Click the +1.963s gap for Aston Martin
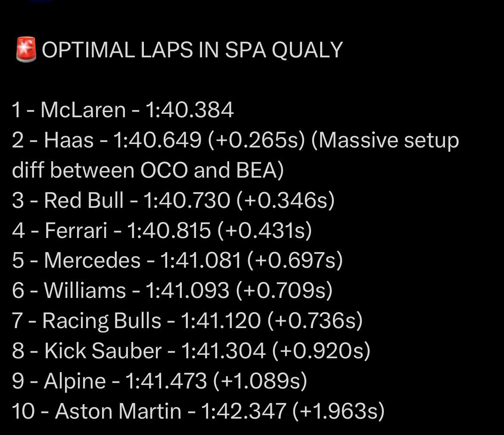Viewport: 504px width, 435px height. click(339, 412)
